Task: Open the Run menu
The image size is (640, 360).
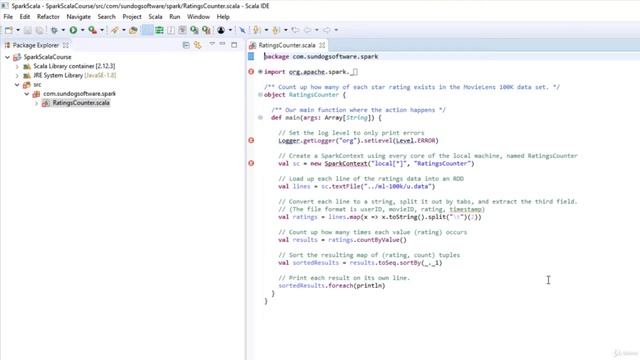Action: tap(175, 17)
